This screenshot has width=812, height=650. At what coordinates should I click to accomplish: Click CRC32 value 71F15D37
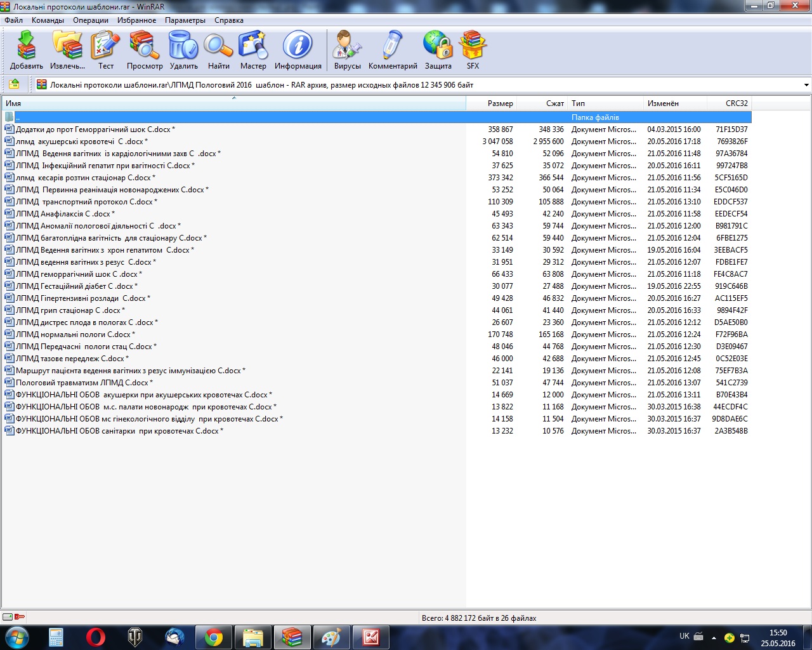click(x=731, y=129)
